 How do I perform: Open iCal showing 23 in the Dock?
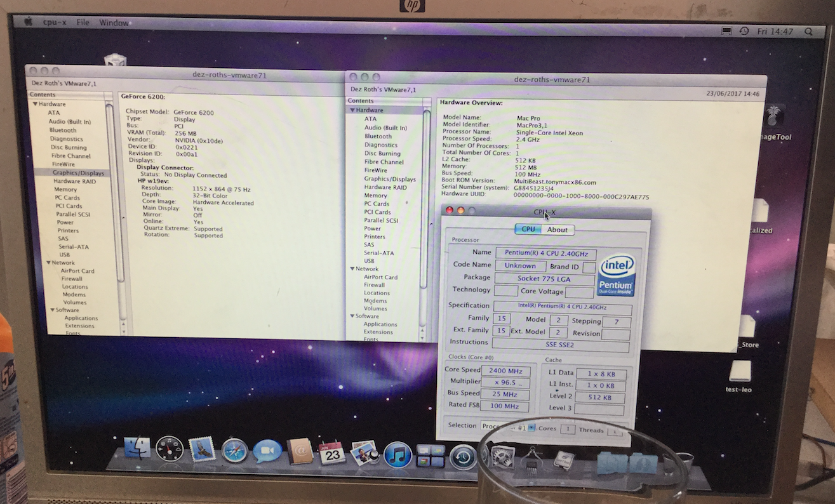point(332,453)
